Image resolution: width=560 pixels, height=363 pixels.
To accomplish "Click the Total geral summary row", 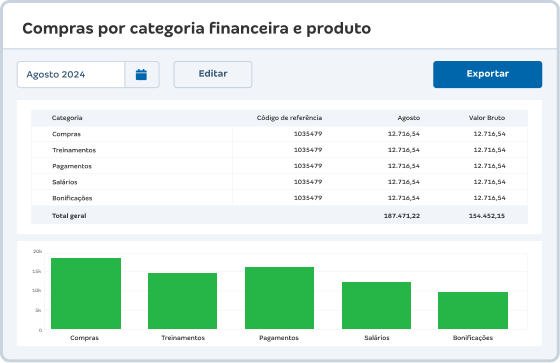I will tap(279, 215).
